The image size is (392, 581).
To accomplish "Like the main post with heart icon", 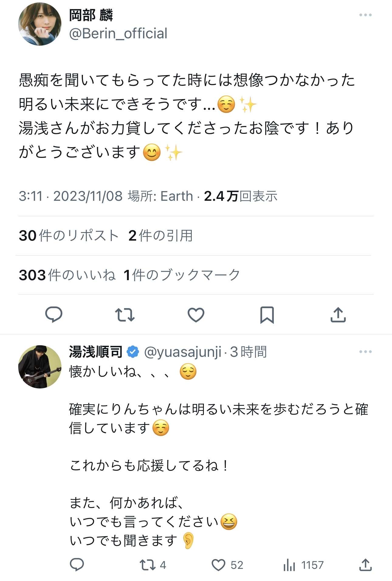I will [x=196, y=315].
